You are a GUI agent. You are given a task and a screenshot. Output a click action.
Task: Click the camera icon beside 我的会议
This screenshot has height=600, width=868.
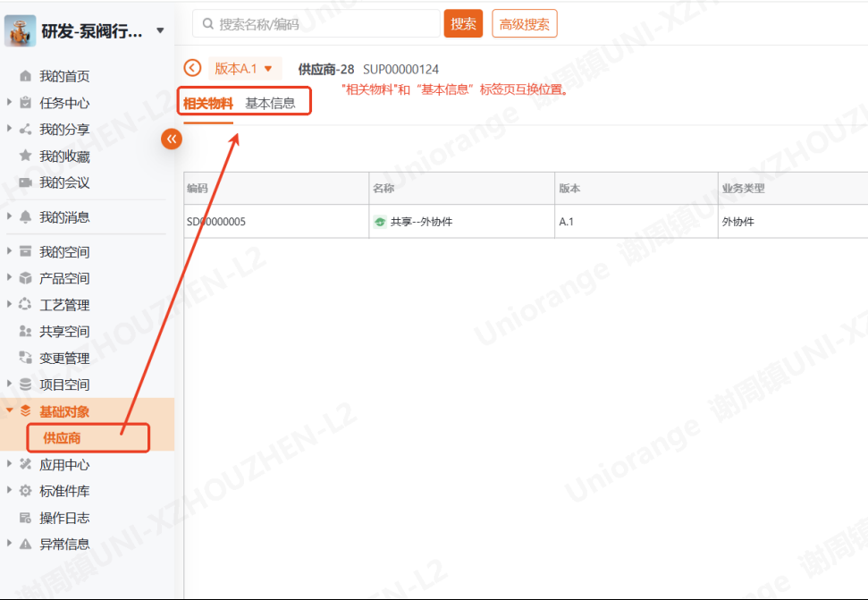25,182
